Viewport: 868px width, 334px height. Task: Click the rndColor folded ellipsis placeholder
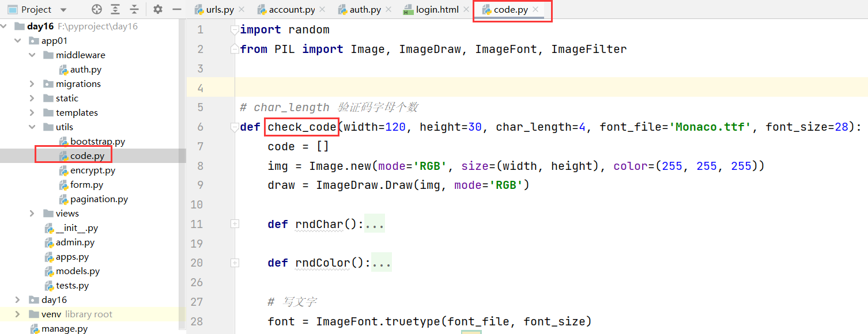tap(382, 263)
